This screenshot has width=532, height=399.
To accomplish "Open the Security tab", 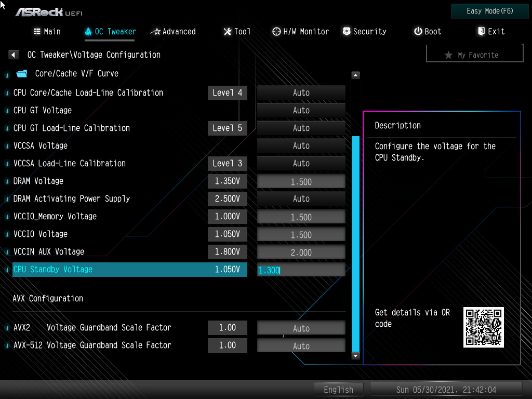I will (x=364, y=32).
